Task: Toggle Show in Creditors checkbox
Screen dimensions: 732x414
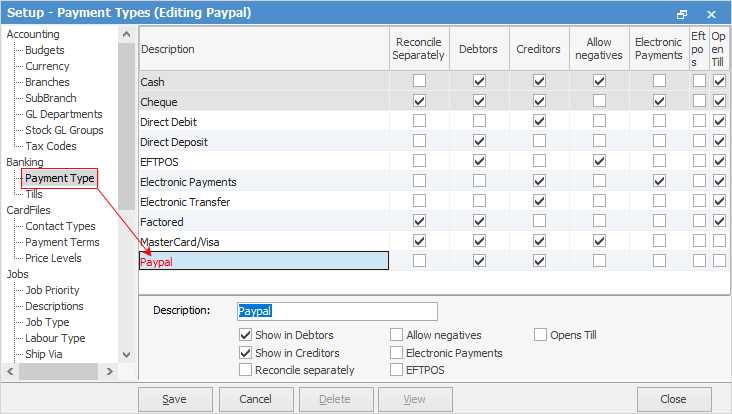Action: click(246, 352)
